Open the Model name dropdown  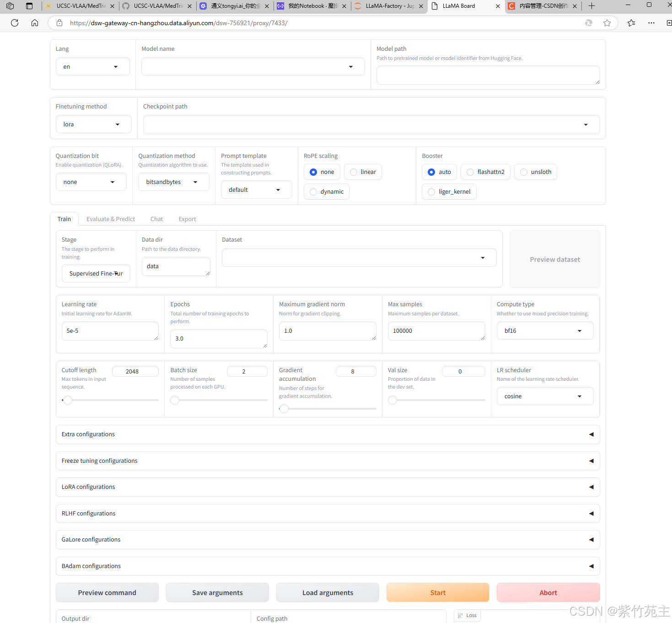click(x=253, y=67)
